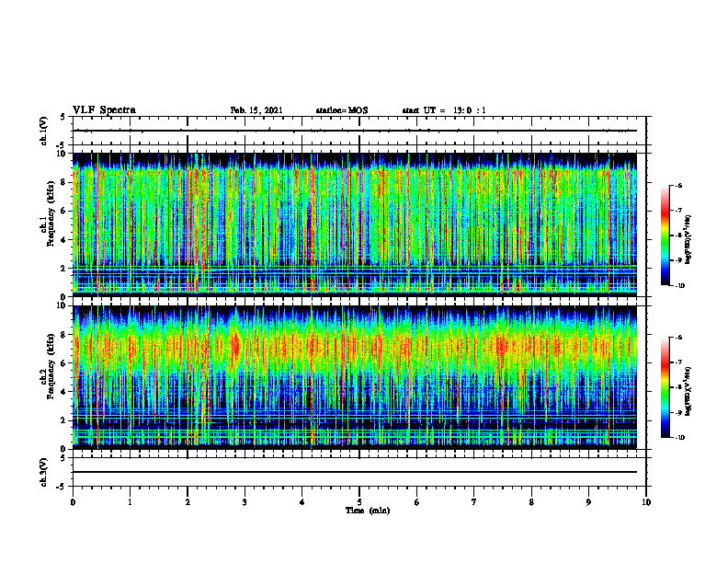Click time axis tick label "9"
This screenshot has height=563, width=728.
pos(588,502)
